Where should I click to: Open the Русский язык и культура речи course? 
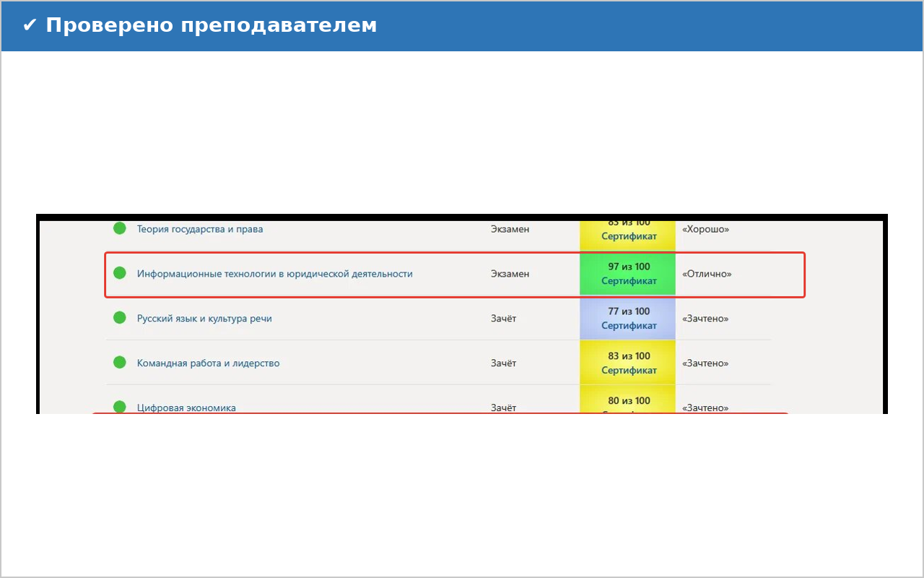[204, 319]
